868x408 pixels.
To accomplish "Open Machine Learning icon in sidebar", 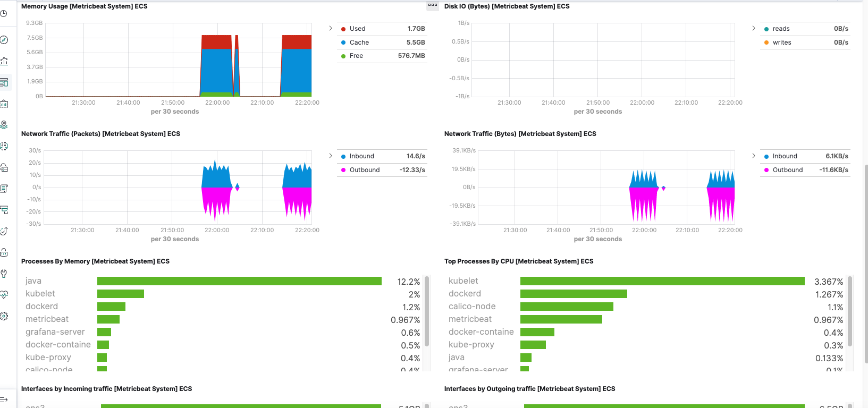I will pyautogui.click(x=4, y=146).
